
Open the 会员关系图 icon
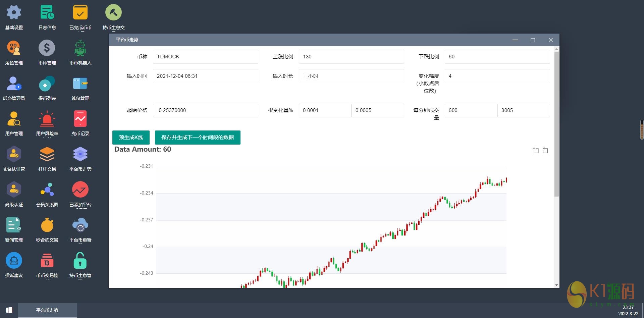(47, 190)
